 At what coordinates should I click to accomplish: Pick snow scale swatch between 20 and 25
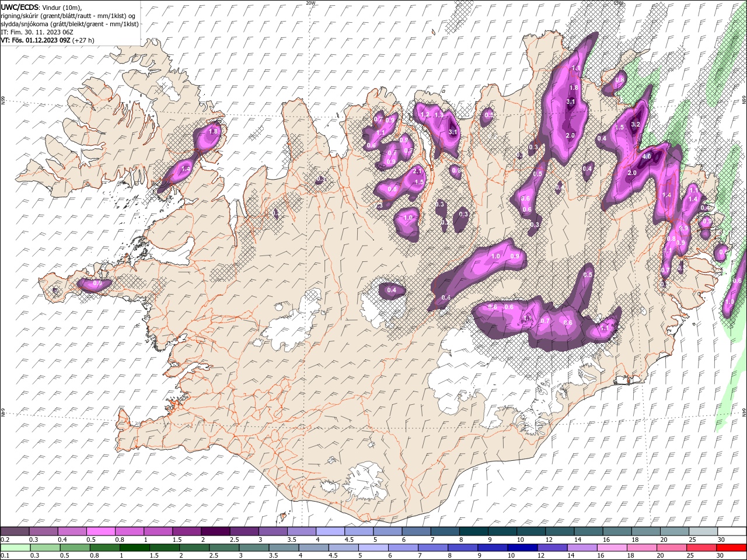[x=674, y=531]
